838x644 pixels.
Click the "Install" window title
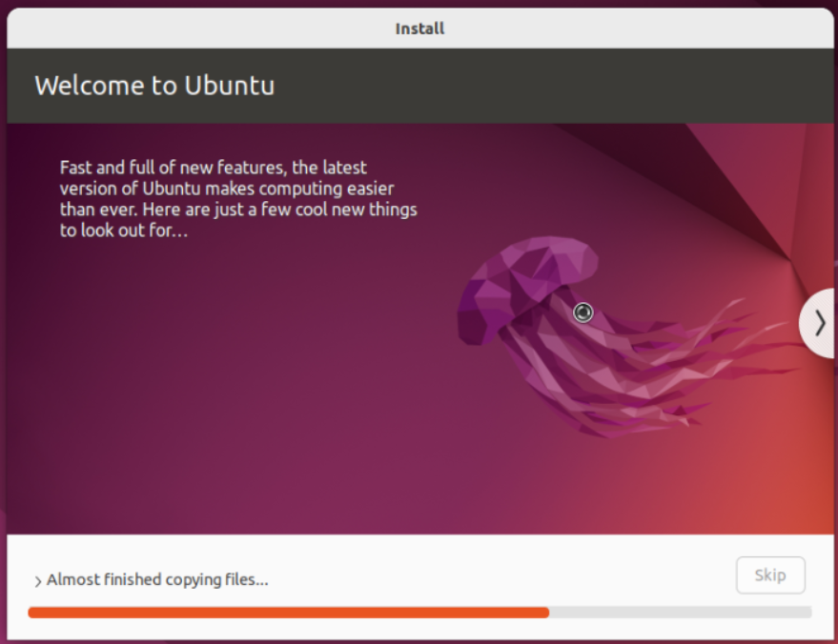(x=419, y=29)
